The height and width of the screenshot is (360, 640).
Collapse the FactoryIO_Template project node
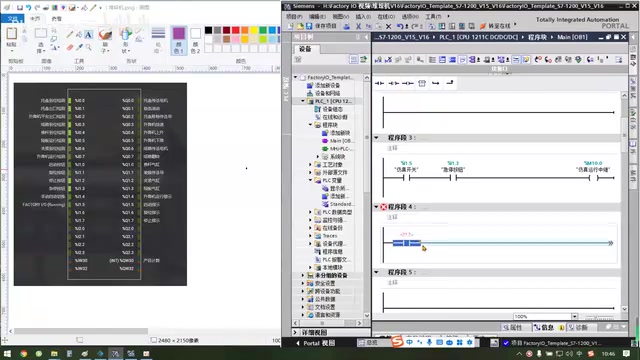coord(296,77)
